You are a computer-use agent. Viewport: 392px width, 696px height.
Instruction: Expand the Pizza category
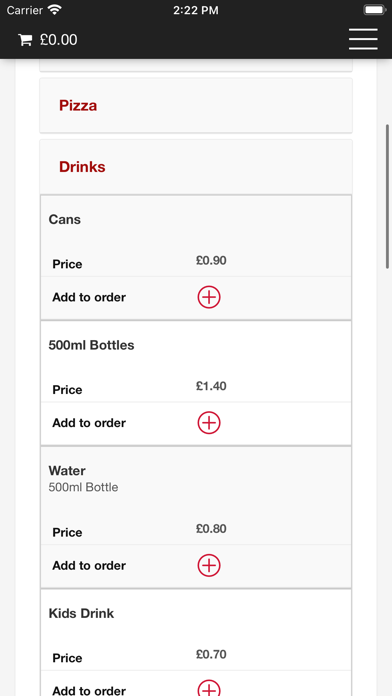pyautogui.click(x=196, y=106)
